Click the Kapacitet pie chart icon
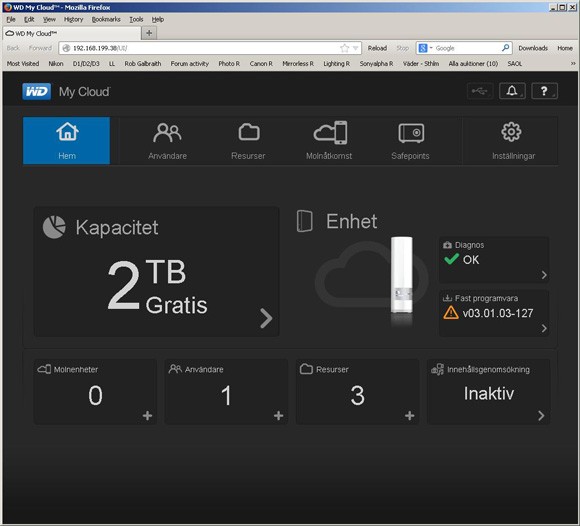 54,227
